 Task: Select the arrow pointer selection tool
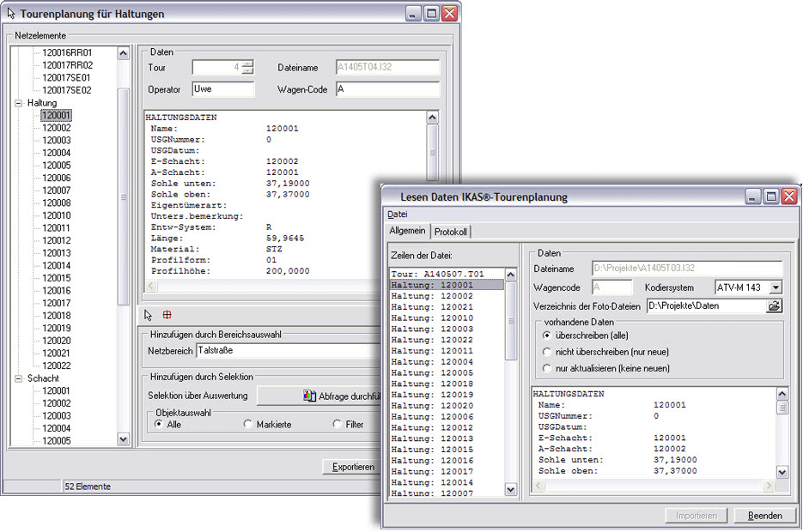pos(148,315)
